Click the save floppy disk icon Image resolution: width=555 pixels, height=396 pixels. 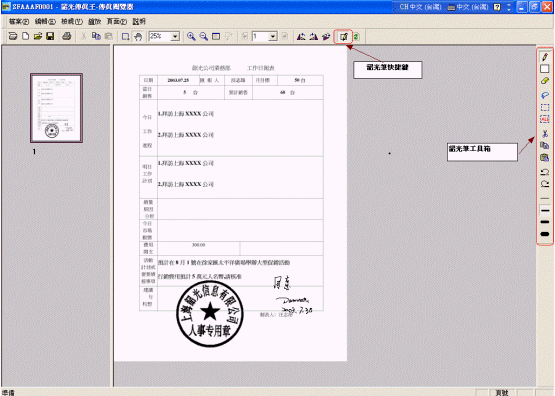point(50,36)
